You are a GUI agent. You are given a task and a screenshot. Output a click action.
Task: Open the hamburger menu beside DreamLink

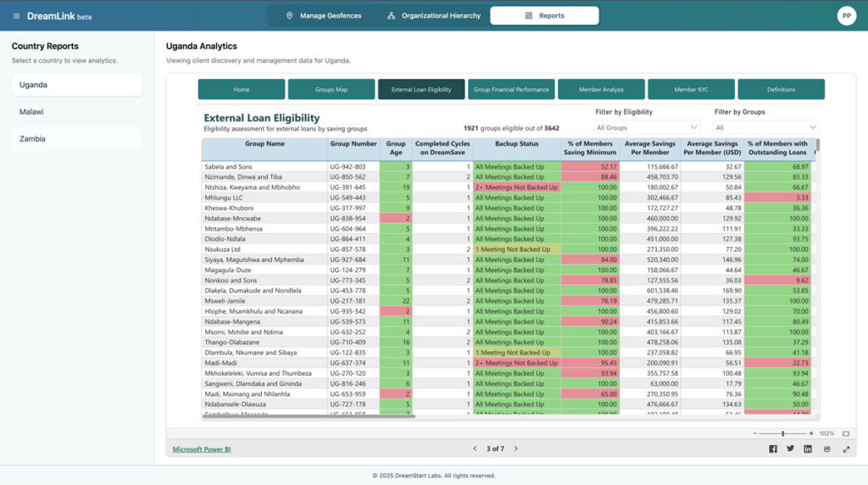(16, 16)
